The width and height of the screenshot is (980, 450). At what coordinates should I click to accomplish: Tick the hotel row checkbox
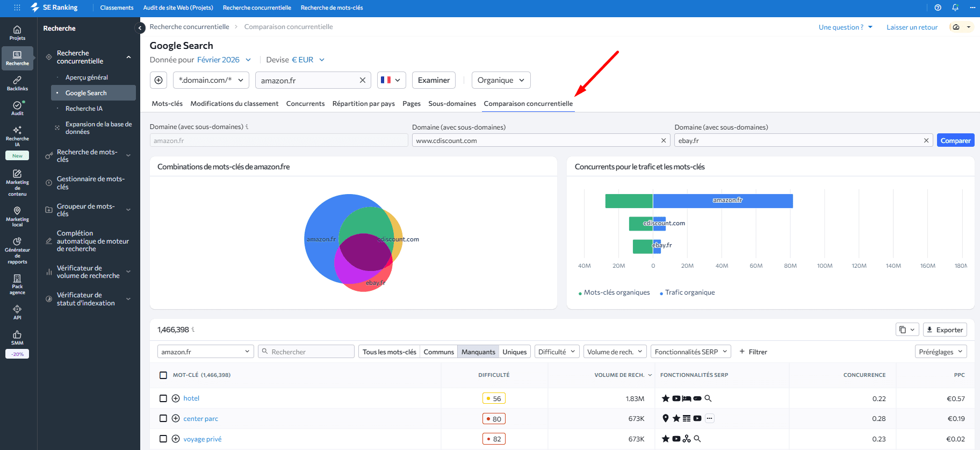[x=163, y=398]
